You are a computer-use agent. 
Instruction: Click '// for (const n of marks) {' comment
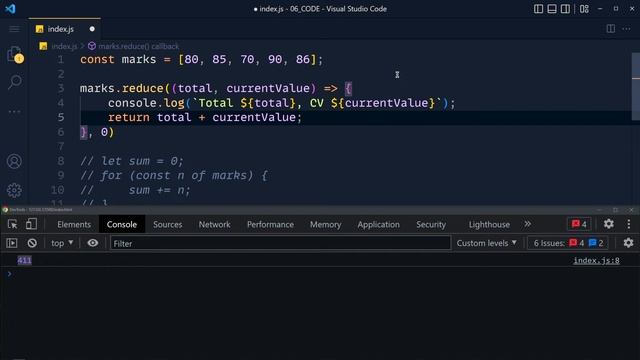[174, 176]
